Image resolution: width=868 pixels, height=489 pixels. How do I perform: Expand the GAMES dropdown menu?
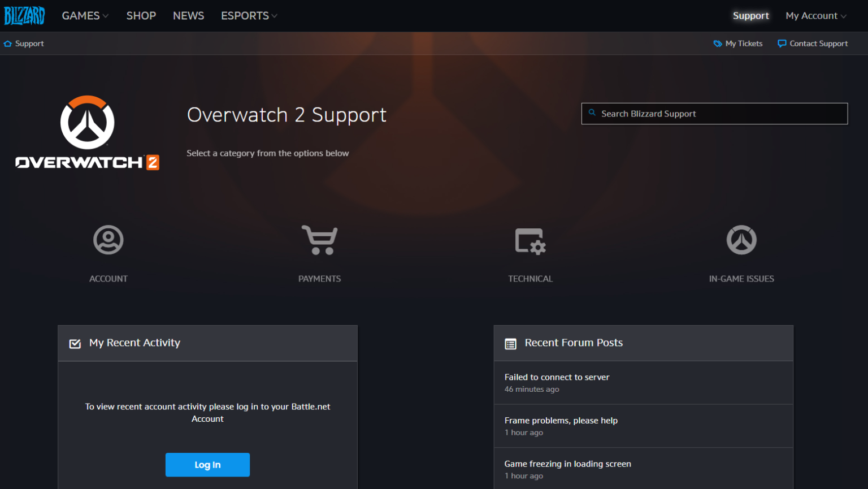pos(85,15)
